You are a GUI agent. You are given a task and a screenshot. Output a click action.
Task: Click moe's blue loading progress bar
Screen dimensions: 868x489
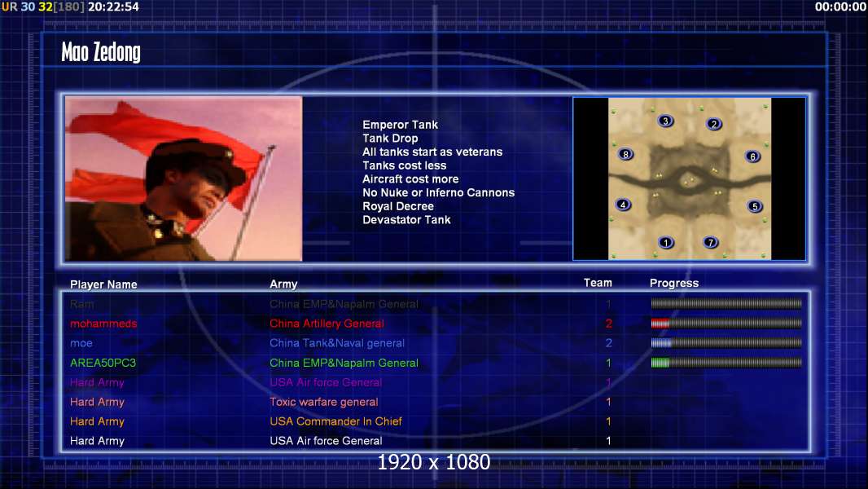(x=726, y=343)
